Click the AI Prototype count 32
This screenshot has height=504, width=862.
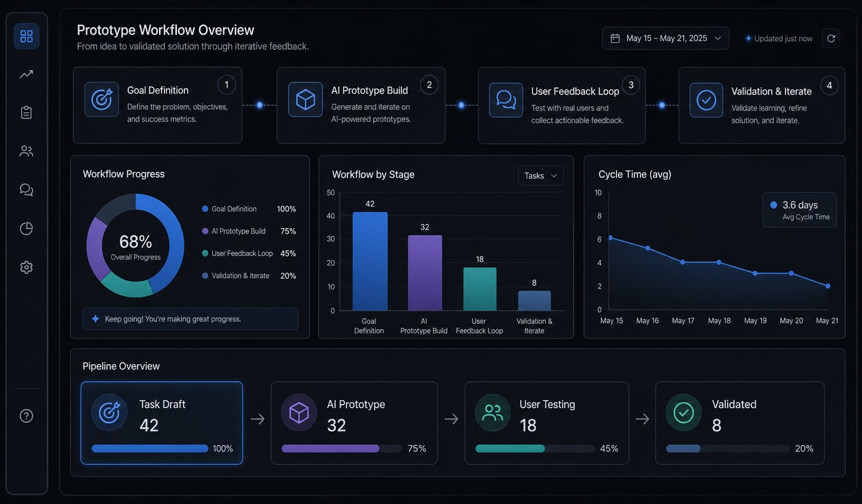click(336, 425)
